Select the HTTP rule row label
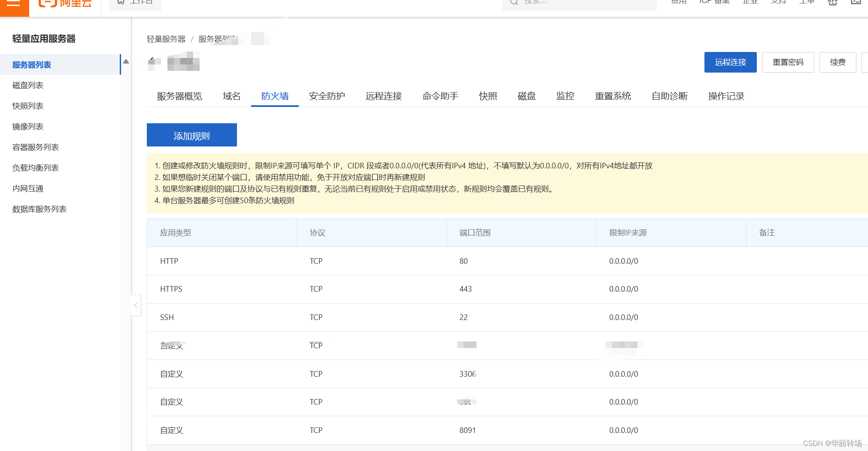868x451 pixels. [x=169, y=261]
